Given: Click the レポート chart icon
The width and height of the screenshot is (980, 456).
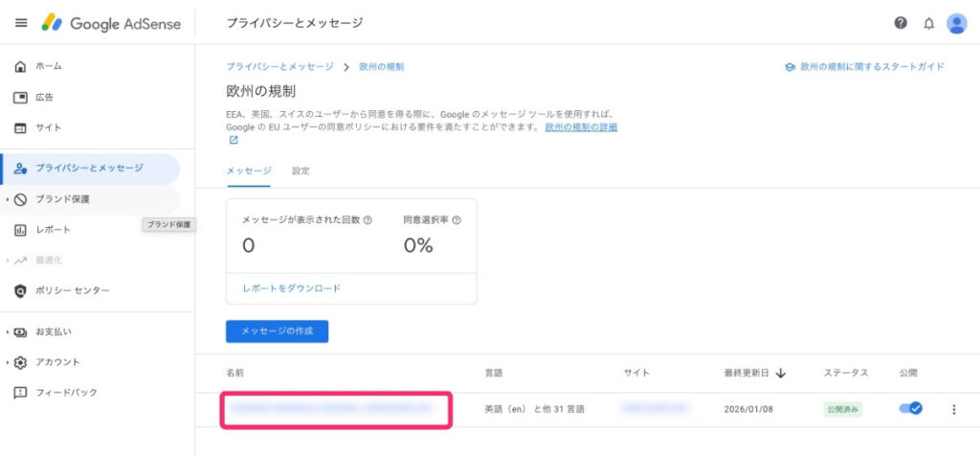Looking at the screenshot, I should [x=21, y=230].
